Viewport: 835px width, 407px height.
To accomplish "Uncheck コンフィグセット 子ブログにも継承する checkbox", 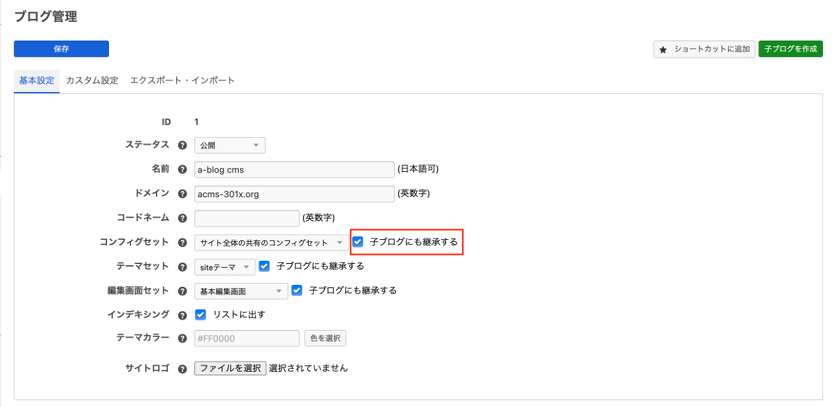I will tap(358, 242).
